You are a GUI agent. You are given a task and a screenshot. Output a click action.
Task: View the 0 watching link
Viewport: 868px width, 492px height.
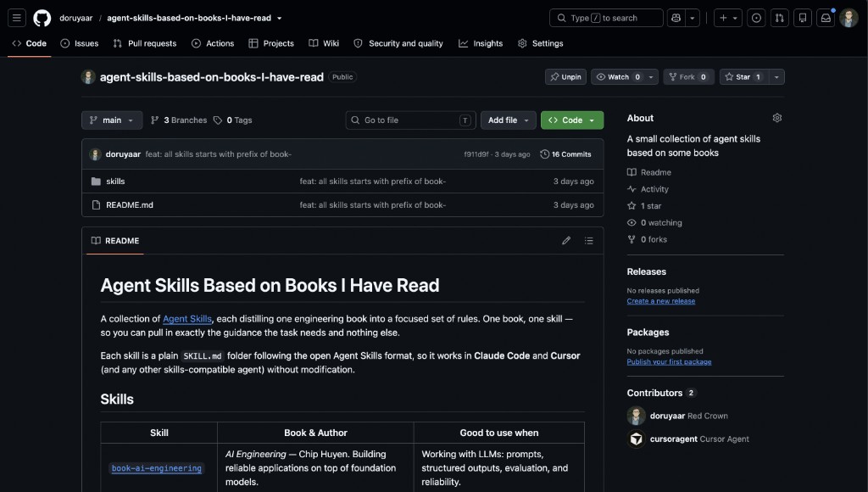click(655, 223)
